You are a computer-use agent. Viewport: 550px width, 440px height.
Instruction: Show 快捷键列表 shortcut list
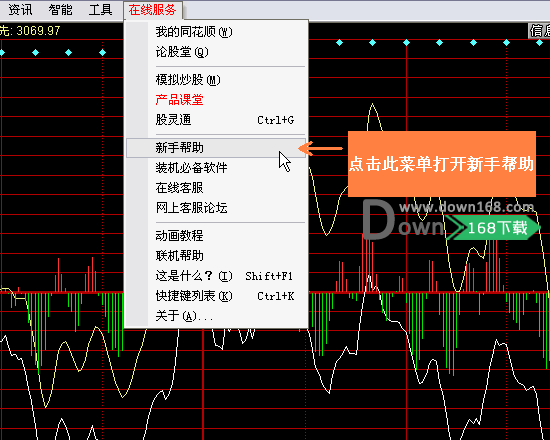(216, 296)
